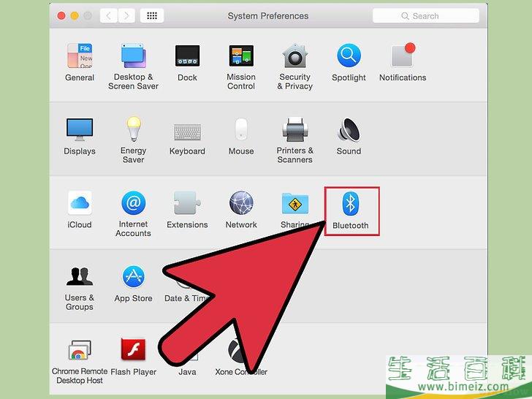Image resolution: width=532 pixels, height=399 pixels.
Task: Open Keyboard preferences
Action: coord(187,139)
